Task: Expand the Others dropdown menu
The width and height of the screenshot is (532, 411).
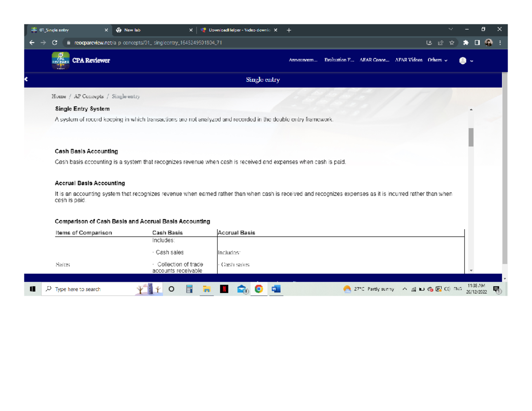Action: [437, 60]
